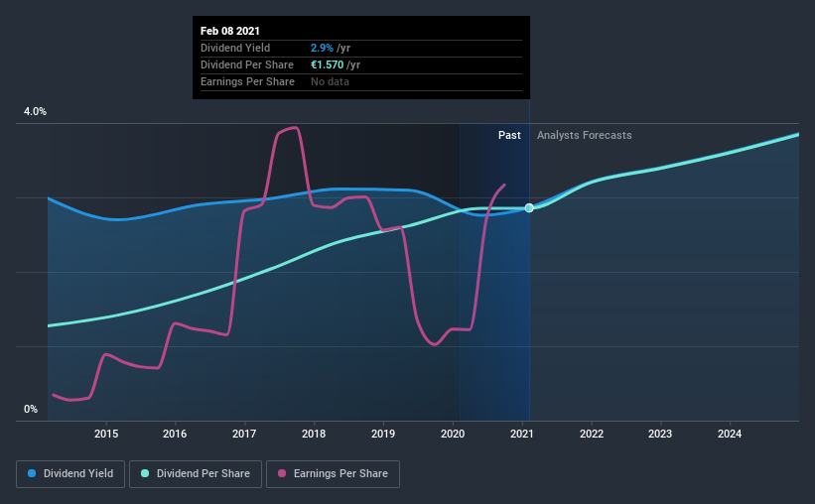This screenshot has width=815, height=504.
Task: Click the teal Dividend Per Share legend dot
Action: coord(145,473)
